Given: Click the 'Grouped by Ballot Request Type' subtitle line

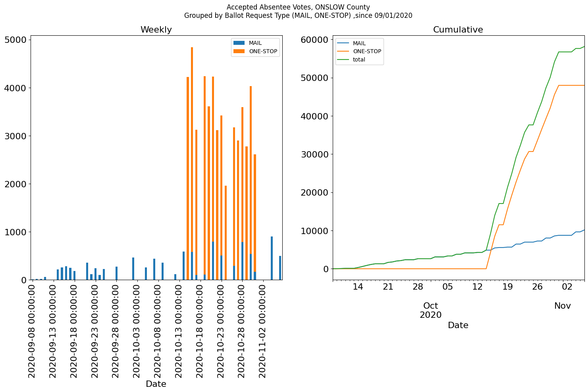Looking at the screenshot, I should pyautogui.click(x=298, y=16).
